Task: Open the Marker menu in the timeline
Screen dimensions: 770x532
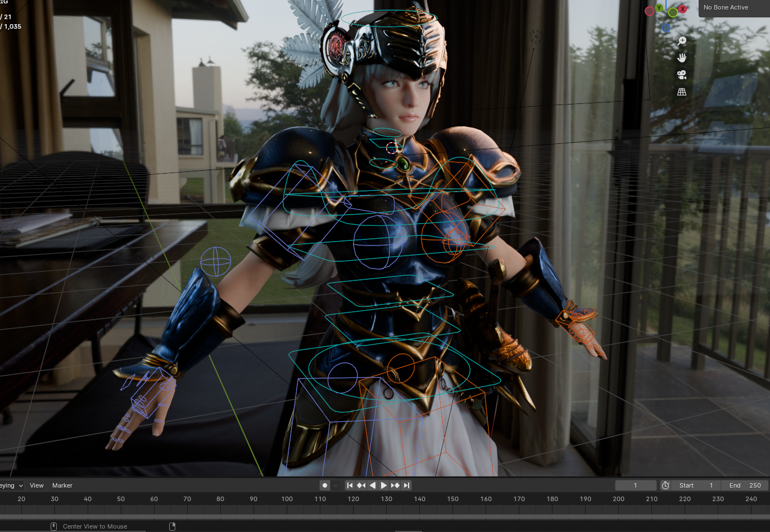Action: (x=62, y=485)
